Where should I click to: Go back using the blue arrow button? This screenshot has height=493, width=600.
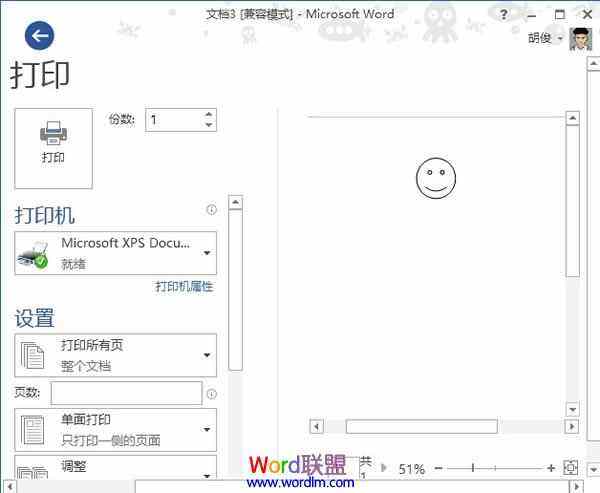pyautogui.click(x=39, y=36)
